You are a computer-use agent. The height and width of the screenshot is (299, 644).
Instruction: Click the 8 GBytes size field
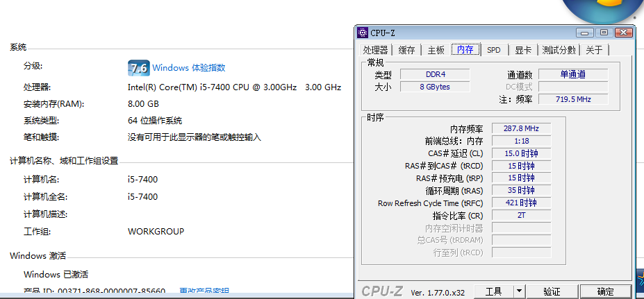[435, 87]
